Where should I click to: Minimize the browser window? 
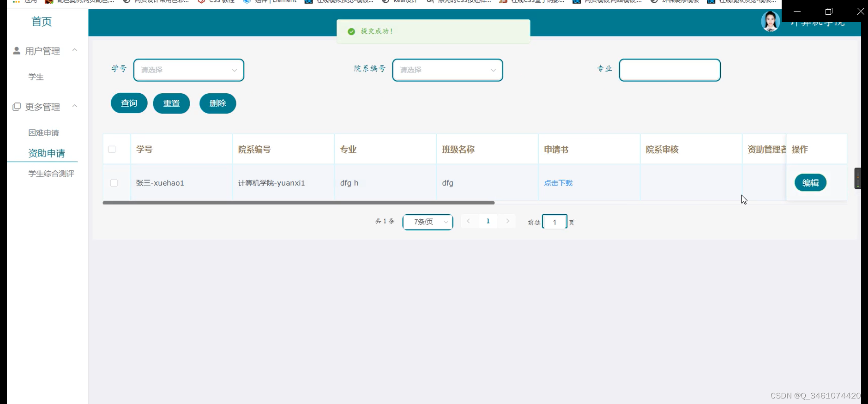click(797, 11)
